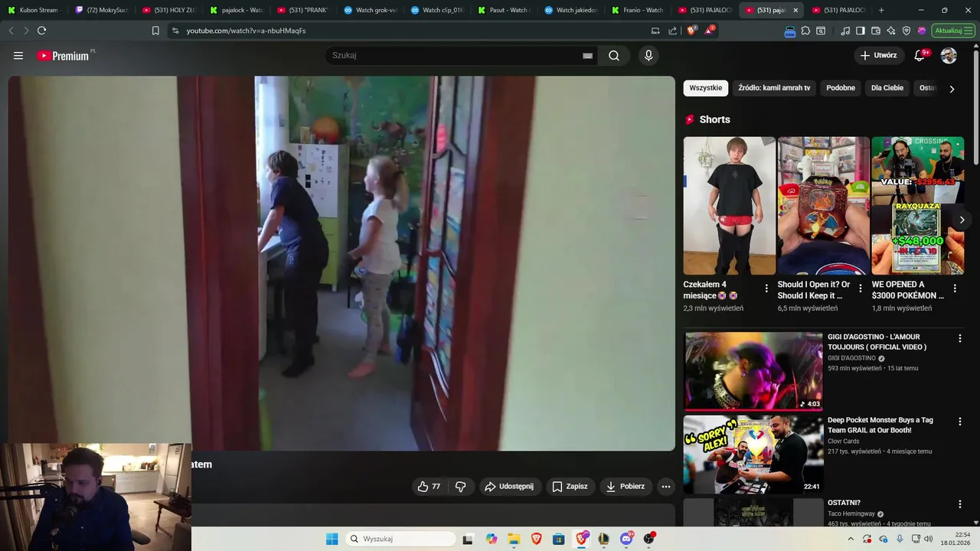Open new tab with plus button
Image resolution: width=980 pixels, height=551 pixels.
pos(881,10)
